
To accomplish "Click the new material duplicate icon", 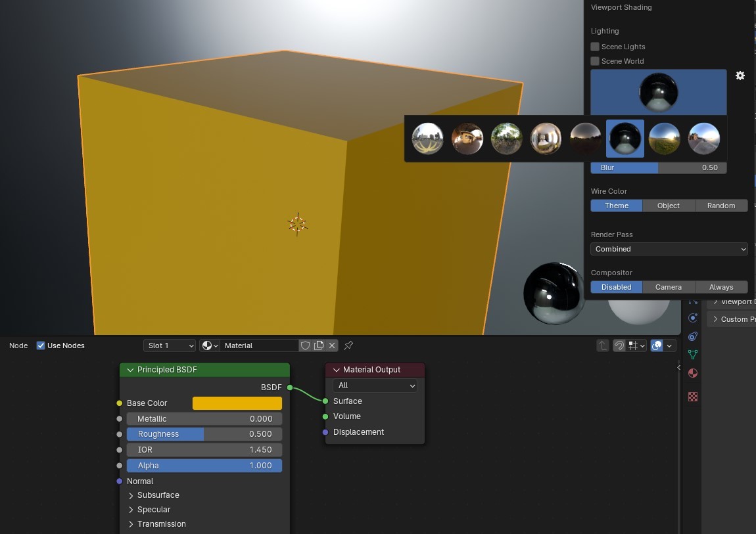I will [319, 345].
